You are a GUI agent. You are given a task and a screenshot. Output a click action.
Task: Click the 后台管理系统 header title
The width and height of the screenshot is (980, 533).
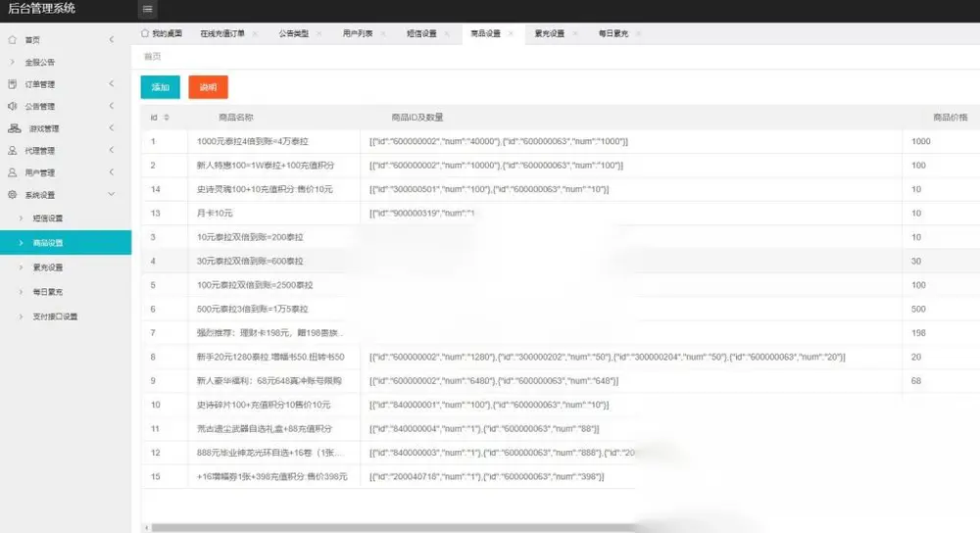[41, 9]
